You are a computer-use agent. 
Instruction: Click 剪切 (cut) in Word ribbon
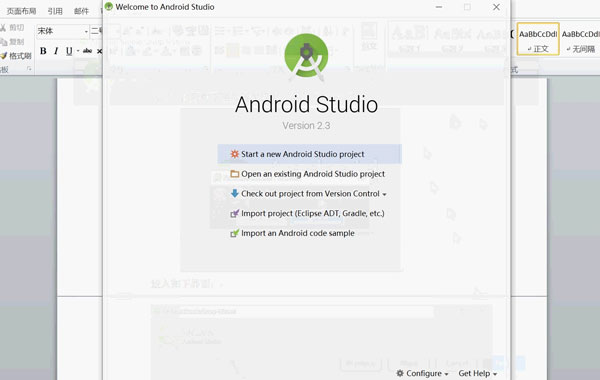(x=13, y=28)
